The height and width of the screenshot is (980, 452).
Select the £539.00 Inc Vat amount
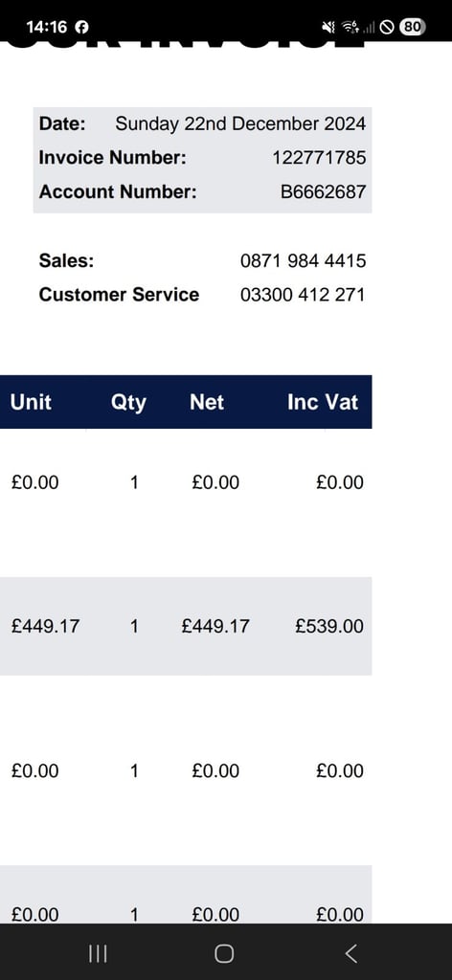click(329, 626)
